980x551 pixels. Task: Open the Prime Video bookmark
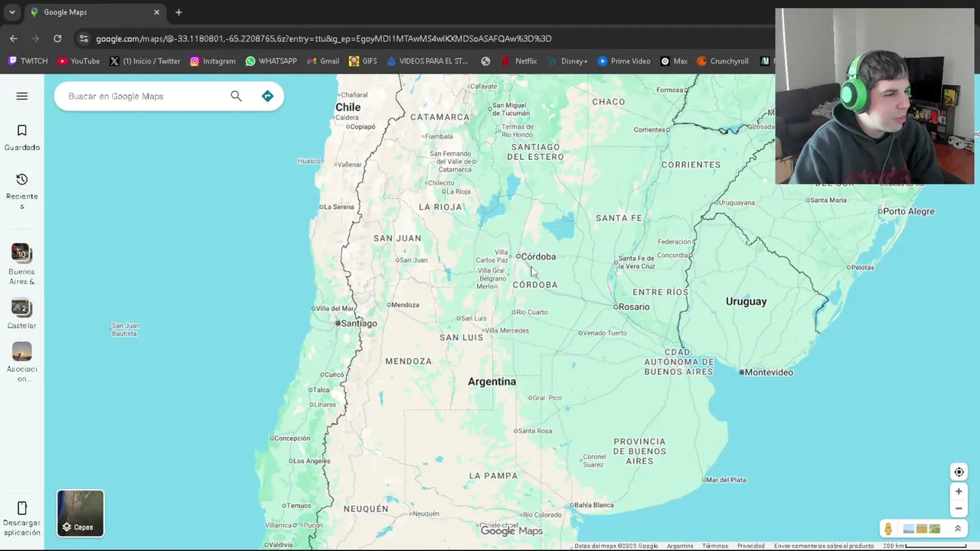point(624,61)
